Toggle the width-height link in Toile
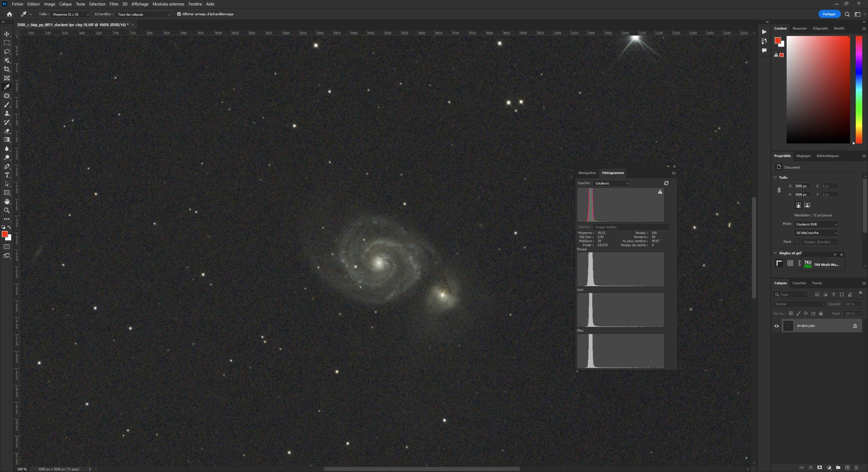 (x=779, y=190)
